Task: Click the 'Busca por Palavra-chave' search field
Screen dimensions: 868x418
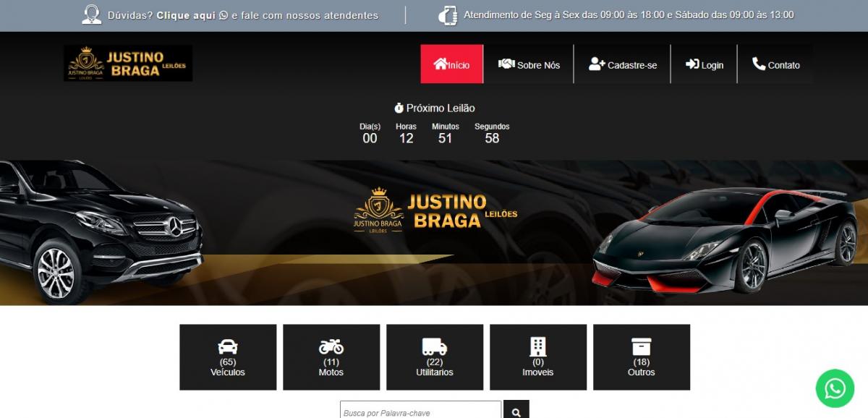Action: 420,411
